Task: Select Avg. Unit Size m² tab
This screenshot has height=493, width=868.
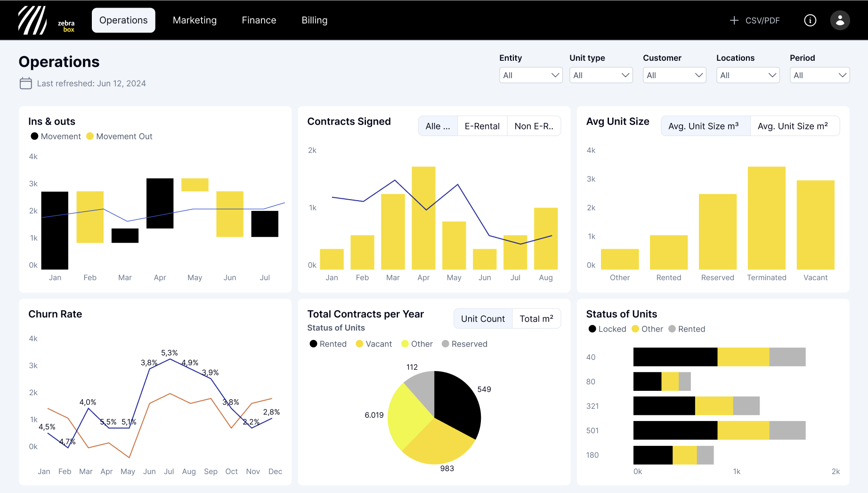Action: click(795, 126)
